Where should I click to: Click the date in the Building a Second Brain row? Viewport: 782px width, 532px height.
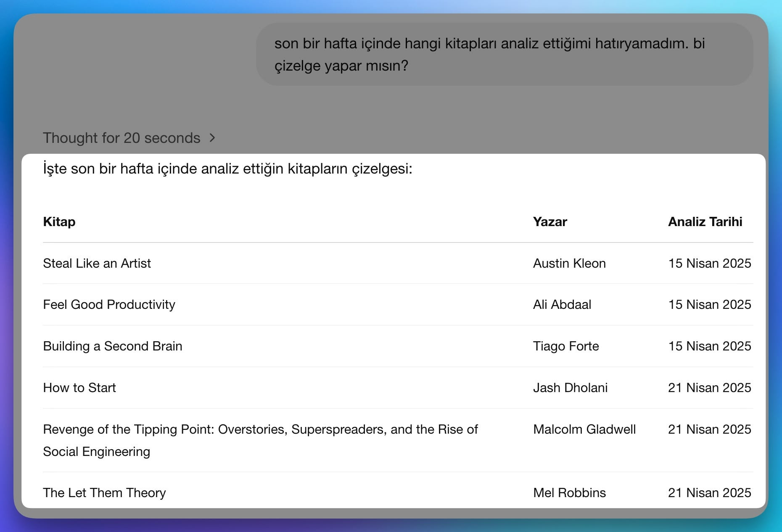[x=710, y=346]
